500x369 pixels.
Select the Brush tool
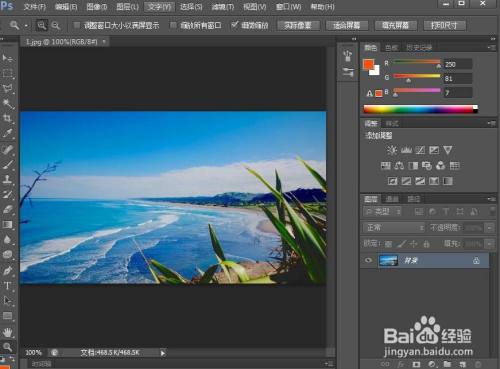point(7,164)
